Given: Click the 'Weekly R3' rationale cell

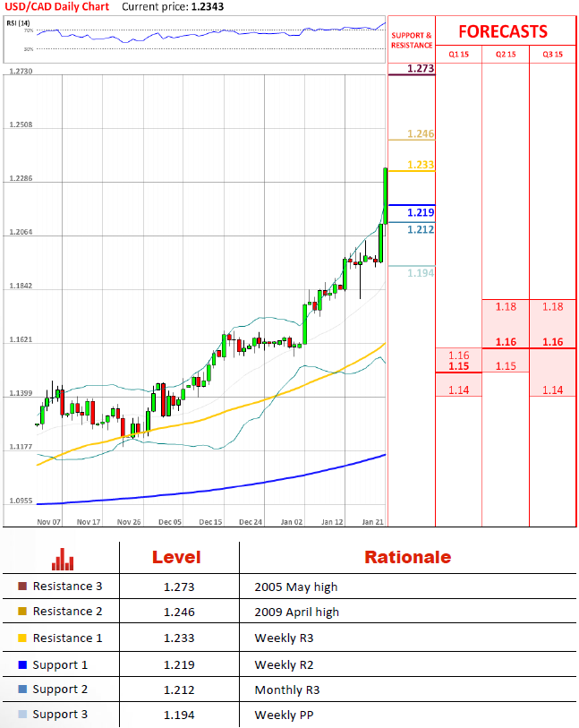Looking at the screenshot, I should click(x=284, y=638).
